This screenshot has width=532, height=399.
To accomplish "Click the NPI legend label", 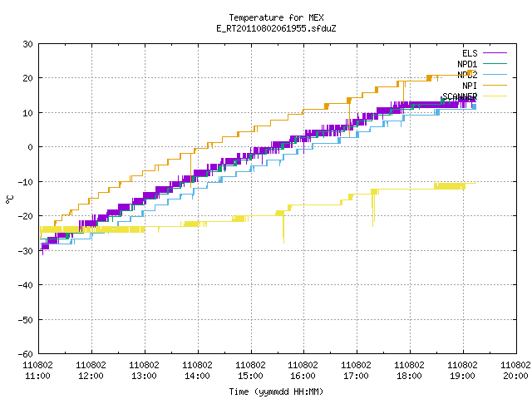I will pos(470,86).
